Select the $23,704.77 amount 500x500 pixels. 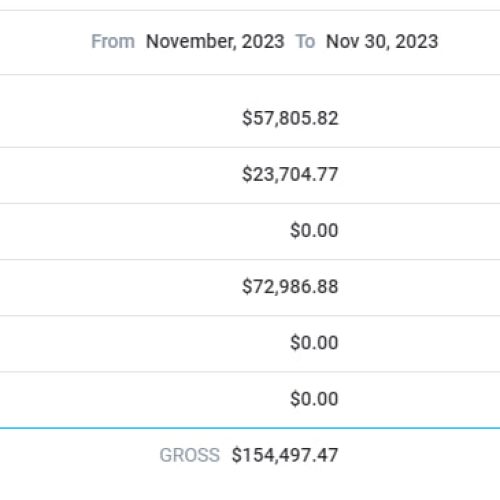[x=290, y=174]
